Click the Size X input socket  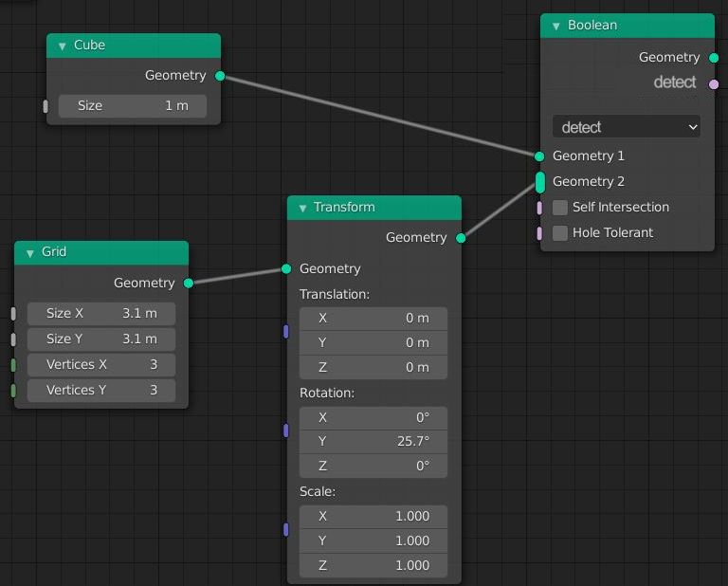[13, 314]
